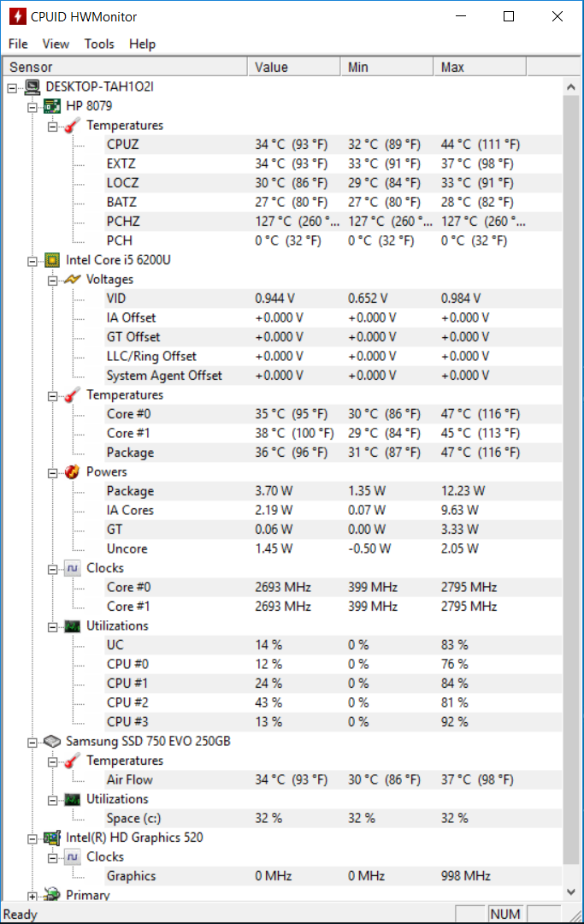The image size is (584, 924).
Task: Click the Intel HD Graphics 520 card icon
Action: point(52,838)
